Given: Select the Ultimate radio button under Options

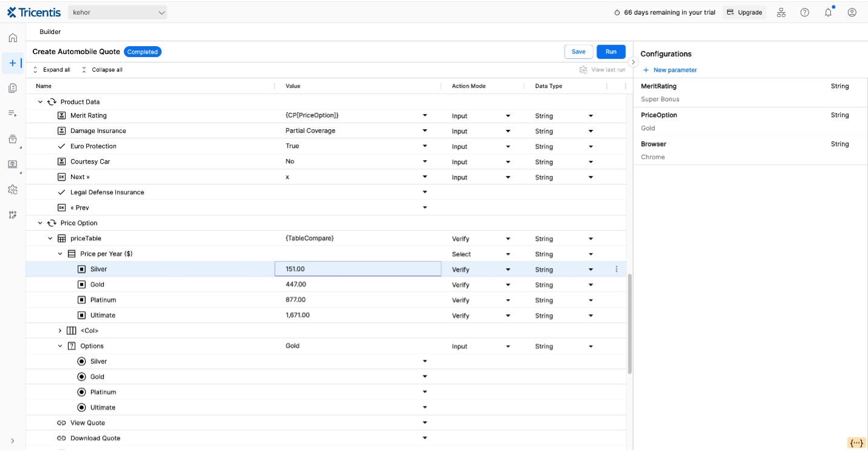Looking at the screenshot, I should (82, 406).
